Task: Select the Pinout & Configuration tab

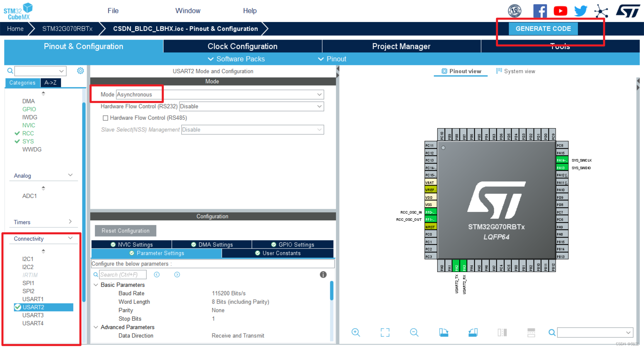Action: 83,46
